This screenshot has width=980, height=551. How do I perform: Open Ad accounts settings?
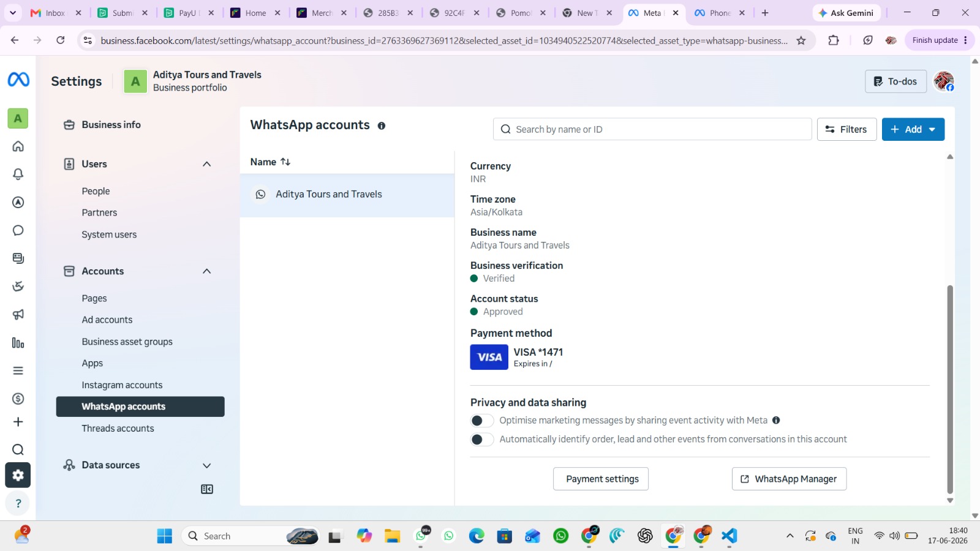click(107, 320)
